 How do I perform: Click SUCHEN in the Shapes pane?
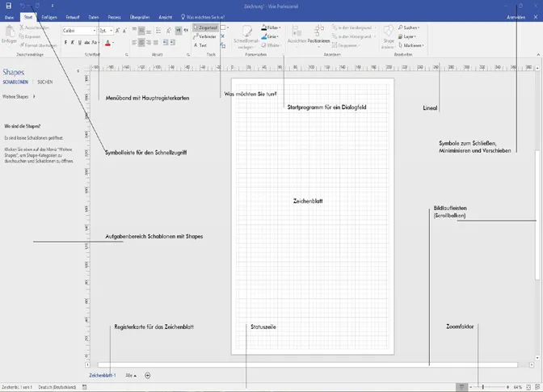point(45,82)
